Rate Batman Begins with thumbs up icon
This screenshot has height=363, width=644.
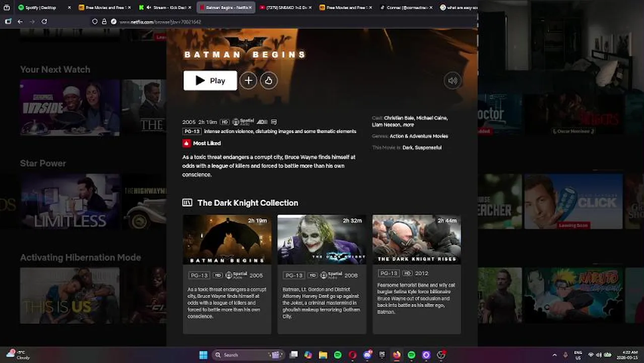pos(269,81)
